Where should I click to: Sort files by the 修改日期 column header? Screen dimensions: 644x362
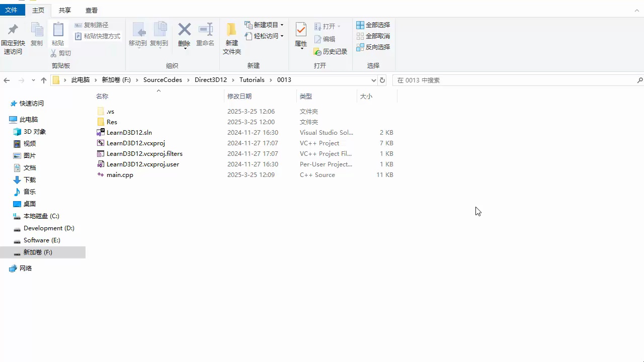239,96
